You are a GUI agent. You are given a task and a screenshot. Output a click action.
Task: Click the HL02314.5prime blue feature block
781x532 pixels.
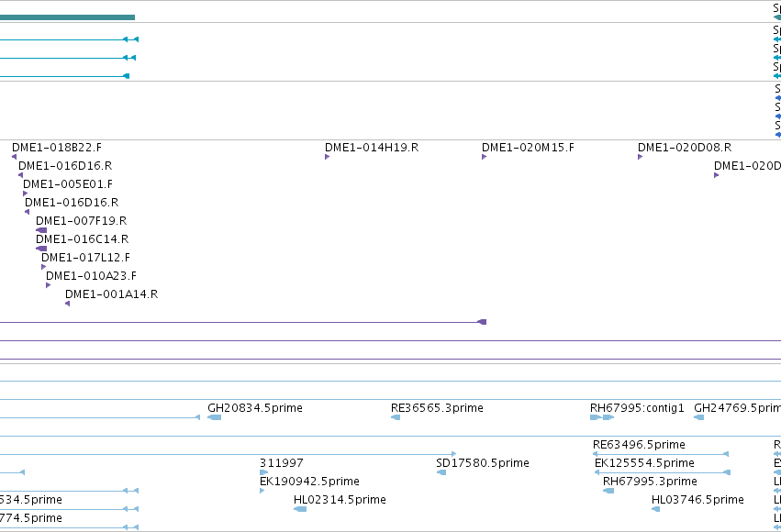click(300, 509)
